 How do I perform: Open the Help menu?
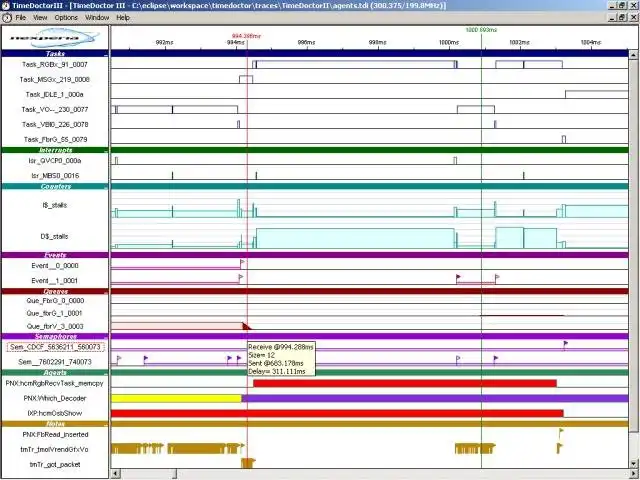point(123,18)
